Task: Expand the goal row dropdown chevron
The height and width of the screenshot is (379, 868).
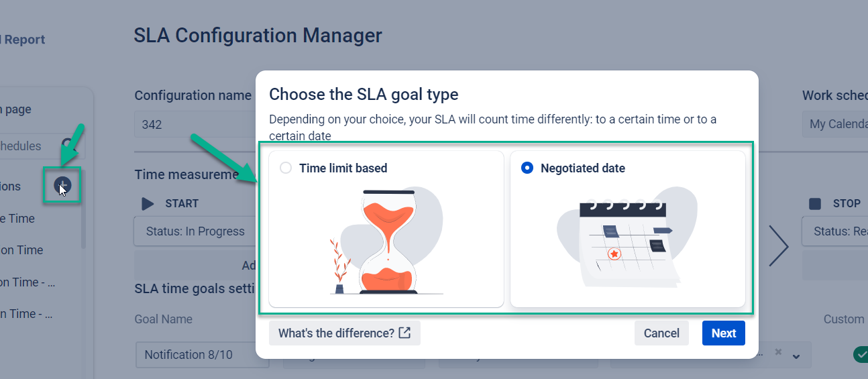Action: (x=796, y=356)
